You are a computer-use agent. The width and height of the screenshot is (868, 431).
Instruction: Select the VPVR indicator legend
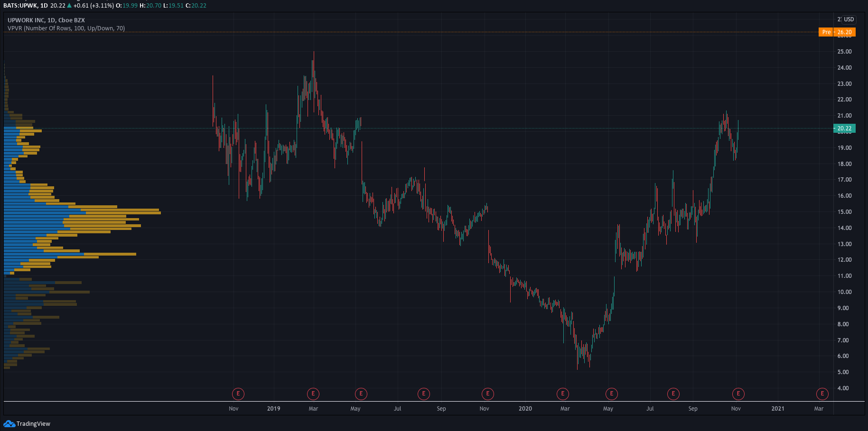point(66,28)
